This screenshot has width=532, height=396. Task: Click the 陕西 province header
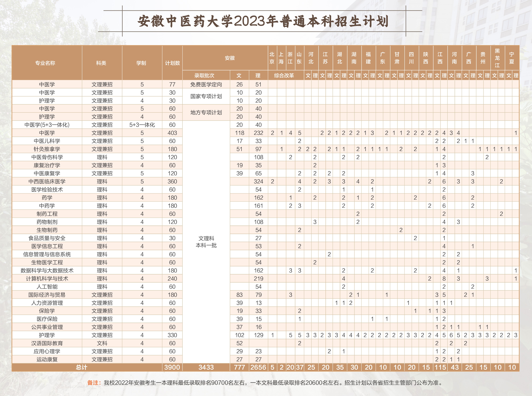[426, 58]
